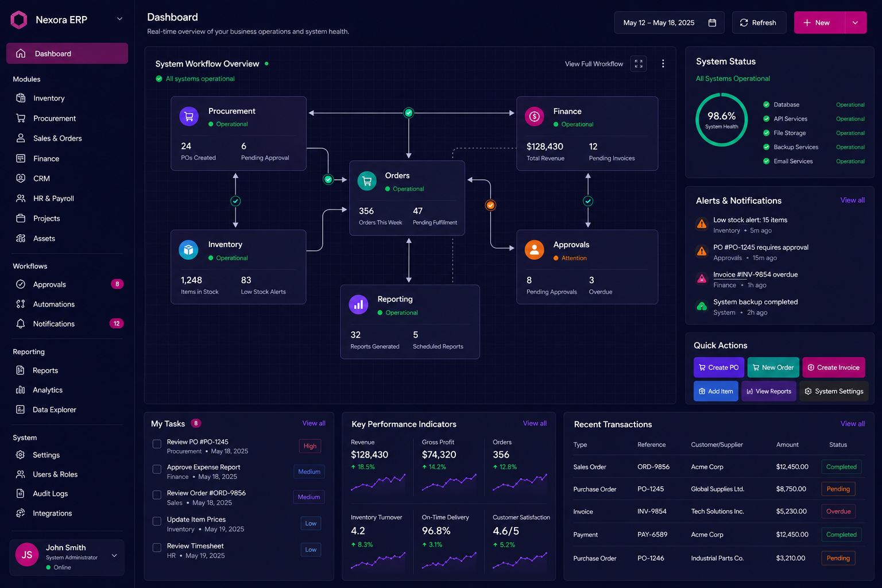Click the Data Explorer sidebar icon
882x588 pixels.
[21, 409]
